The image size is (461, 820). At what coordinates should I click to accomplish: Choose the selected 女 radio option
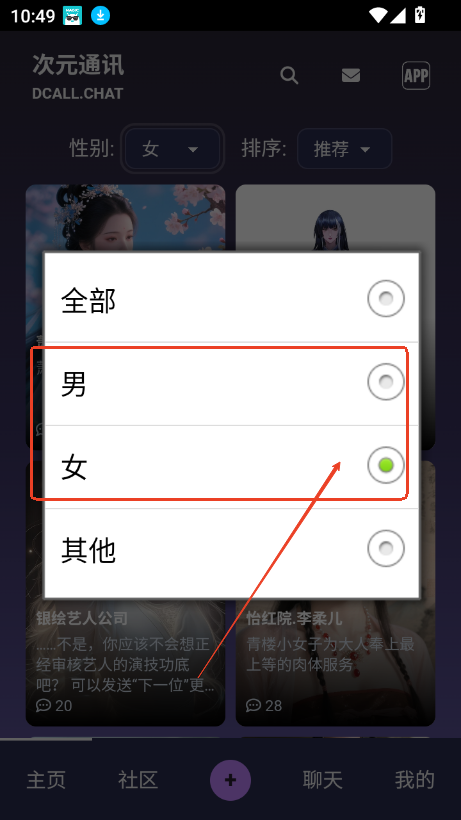[386, 465]
